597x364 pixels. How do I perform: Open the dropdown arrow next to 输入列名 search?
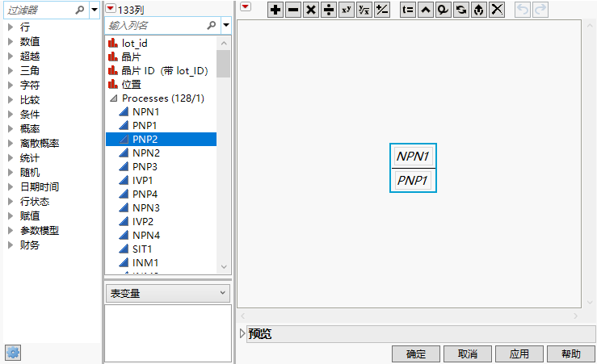pyautogui.click(x=226, y=26)
